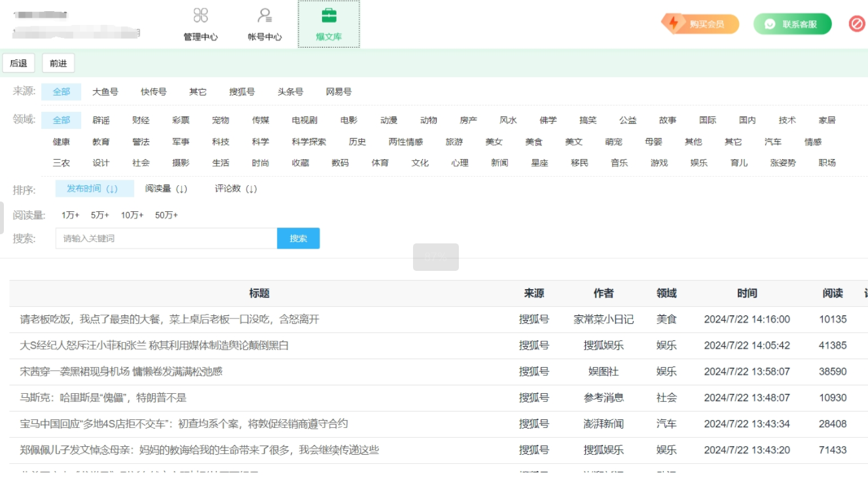
Task: Filter source by 头条号
Action: pos(290,92)
